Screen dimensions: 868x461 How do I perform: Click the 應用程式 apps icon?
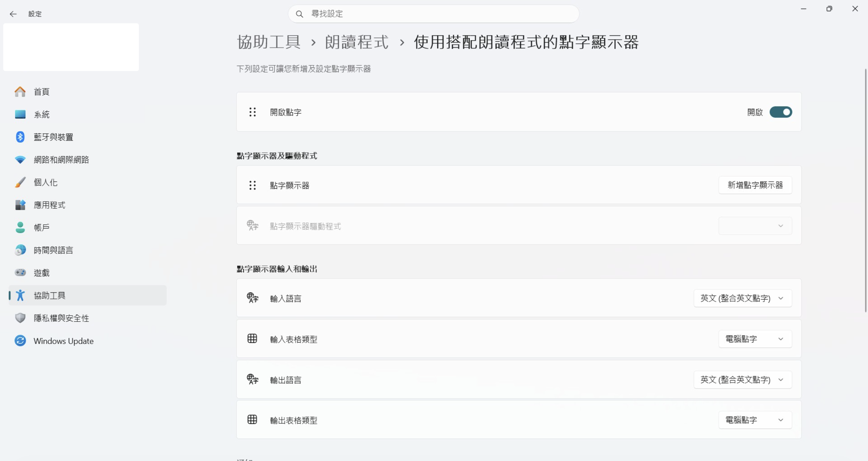(x=20, y=205)
